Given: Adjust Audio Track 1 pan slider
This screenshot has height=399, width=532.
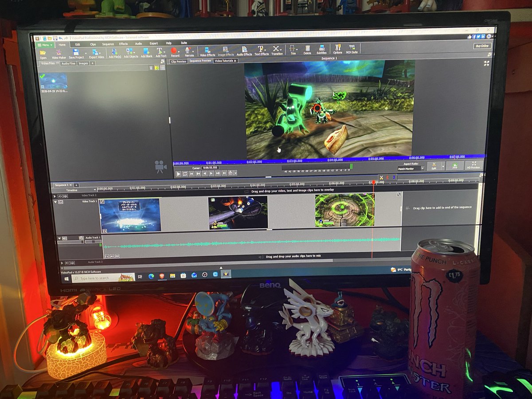Looking at the screenshot, I should tap(93, 242).
